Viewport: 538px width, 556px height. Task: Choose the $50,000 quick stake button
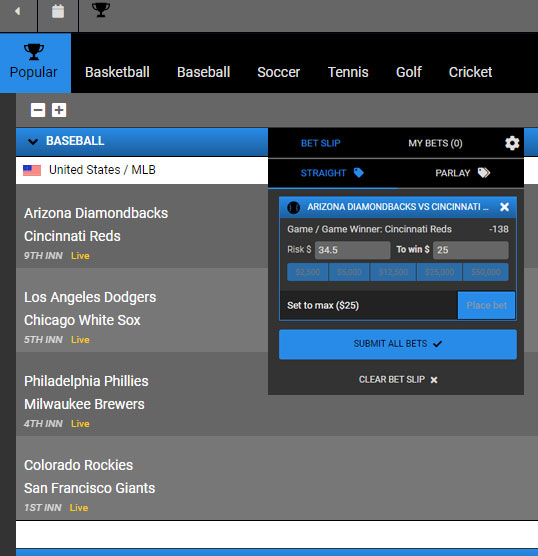486,272
